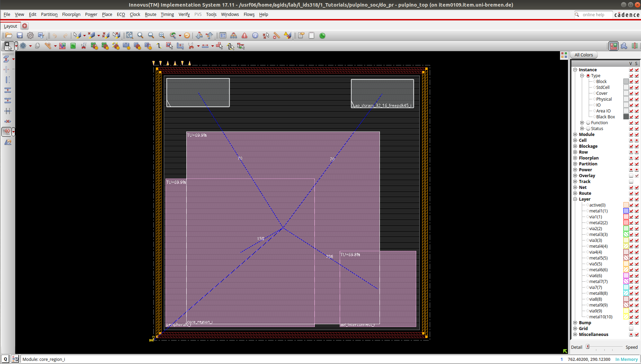Image resolution: width=641 pixels, height=364 pixels.
Task: Open dropdown arrow beside scissors cut tool
Action: pos(198,46)
